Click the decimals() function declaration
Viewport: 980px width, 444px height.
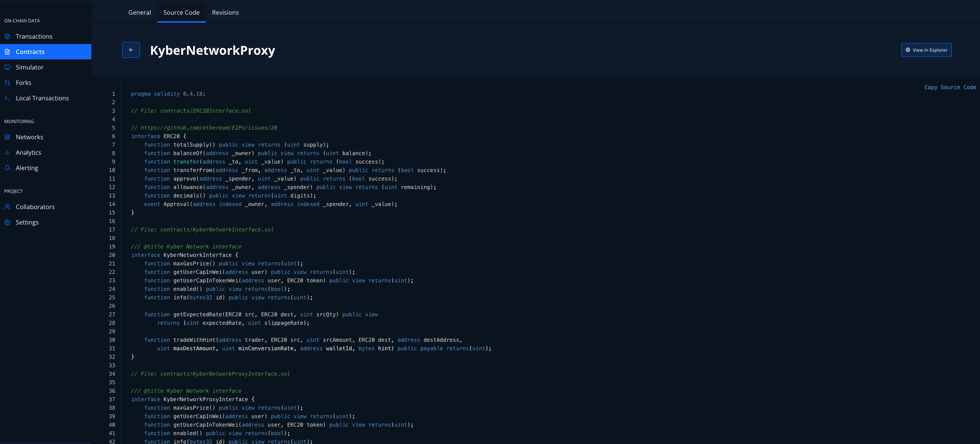coord(230,196)
